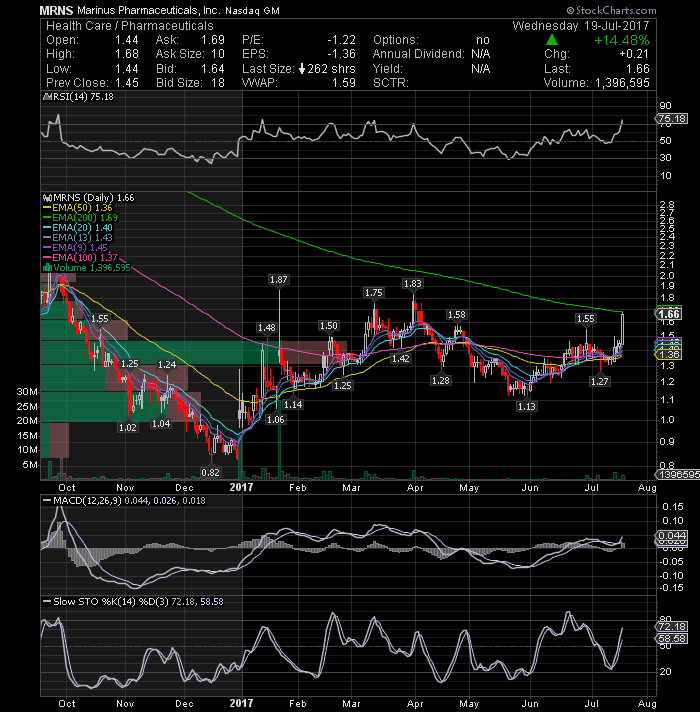Viewport: 700px width, 712px height.
Task: Click the 1.24 price peak label
Action: (x=167, y=364)
